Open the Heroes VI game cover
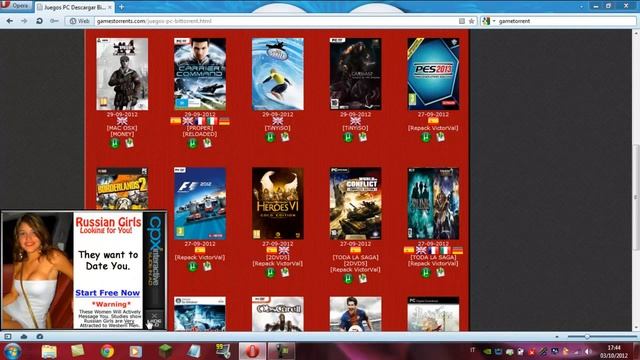 (x=278, y=203)
